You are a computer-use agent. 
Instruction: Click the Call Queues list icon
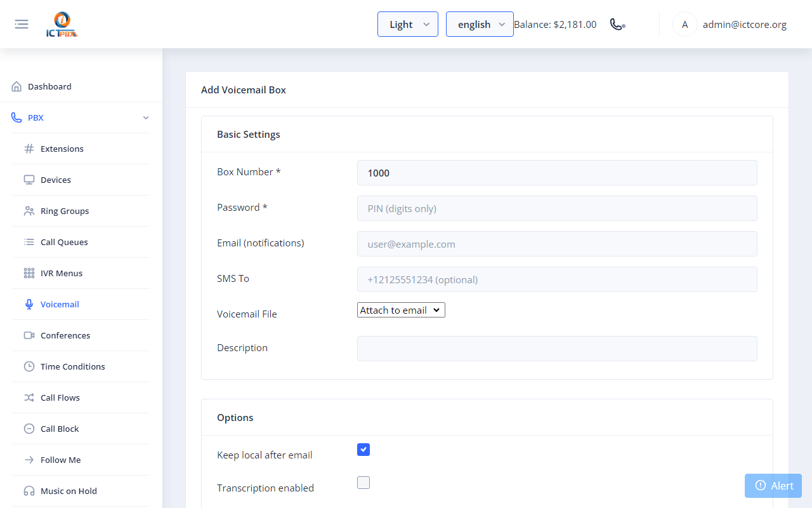point(29,242)
